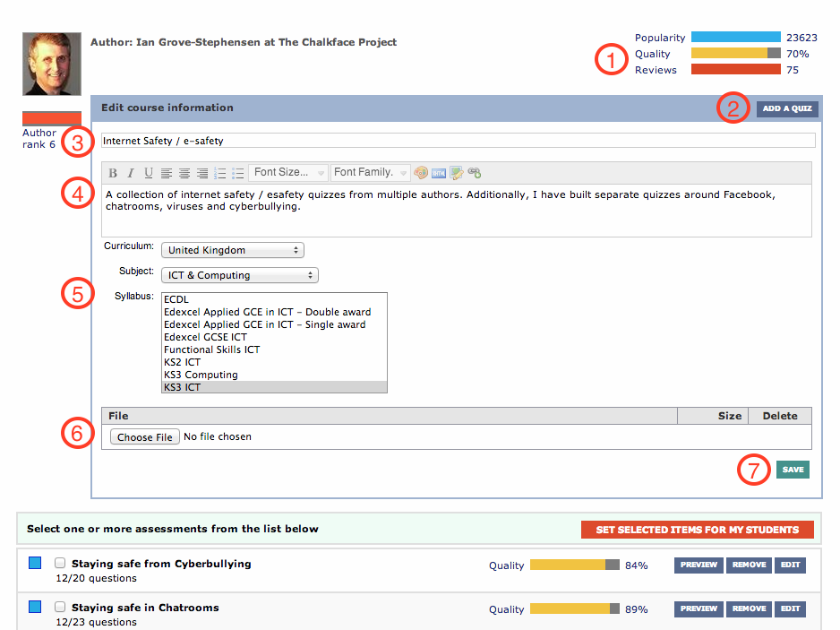Expand the Font Family dropdown
The height and width of the screenshot is (630, 840).
370,173
